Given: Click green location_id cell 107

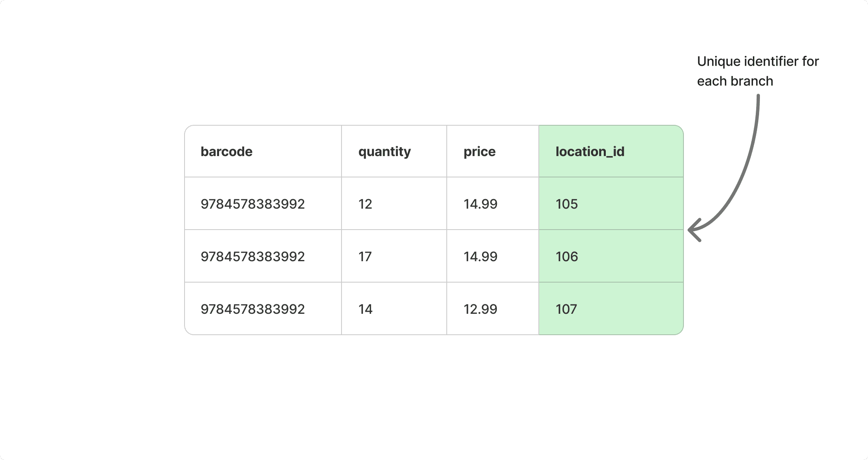Looking at the screenshot, I should tap(566, 309).
